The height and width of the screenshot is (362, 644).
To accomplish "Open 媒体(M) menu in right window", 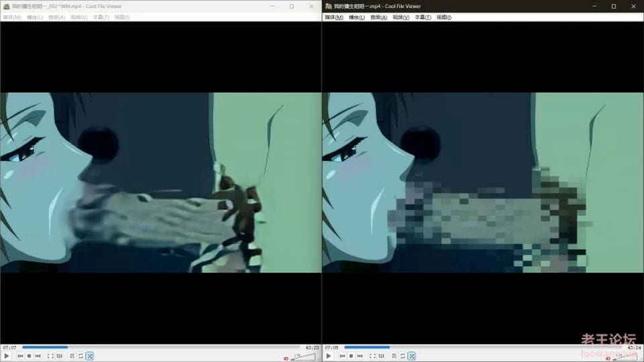I will tap(334, 17).
